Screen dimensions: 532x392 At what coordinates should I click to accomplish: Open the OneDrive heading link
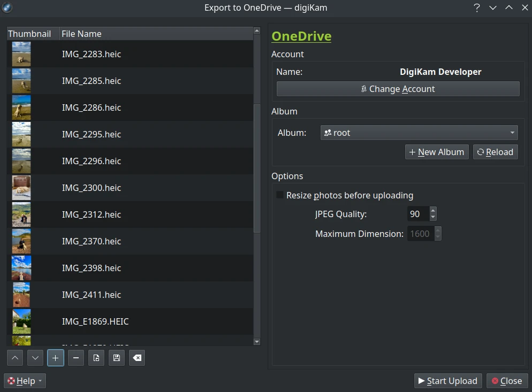pyautogui.click(x=301, y=36)
